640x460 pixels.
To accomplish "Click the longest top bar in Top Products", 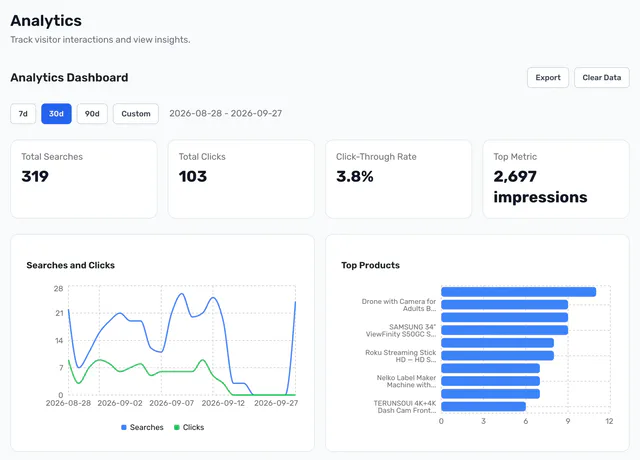I will click(x=518, y=292).
